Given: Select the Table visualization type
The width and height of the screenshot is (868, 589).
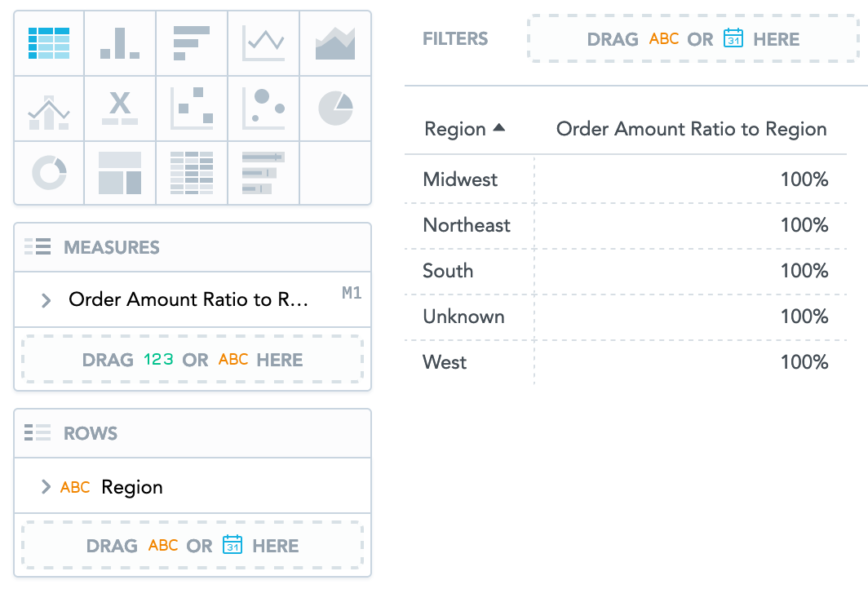Looking at the screenshot, I should [x=49, y=43].
